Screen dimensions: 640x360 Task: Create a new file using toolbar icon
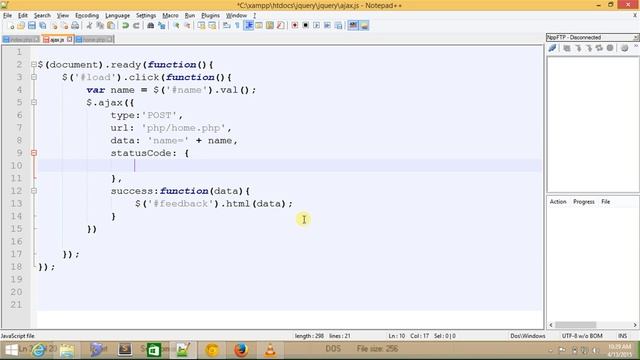tap(11, 26)
